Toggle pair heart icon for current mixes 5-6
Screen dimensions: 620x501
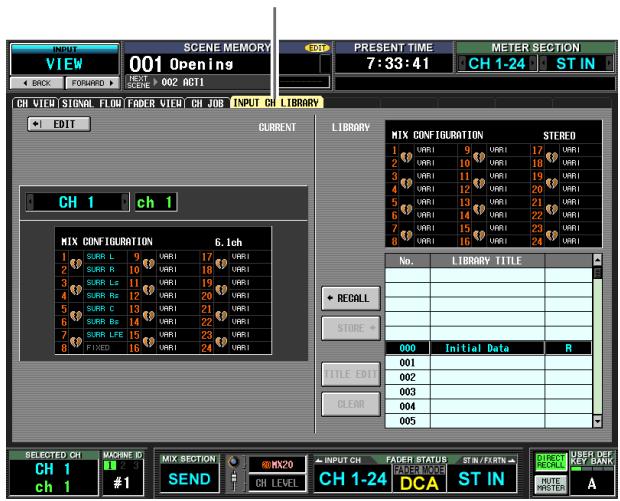76,316
